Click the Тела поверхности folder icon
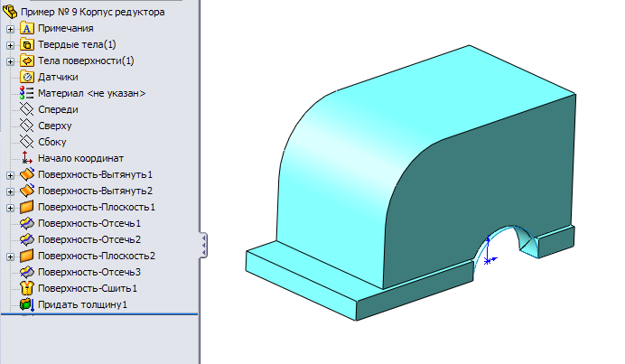This screenshot has width=625, height=364. 27,61
